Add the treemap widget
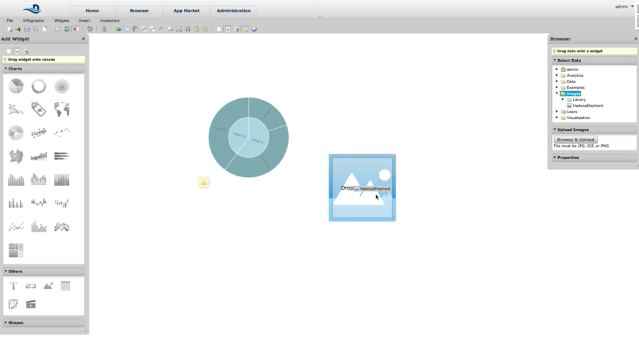The image size is (639, 361). 16,250
